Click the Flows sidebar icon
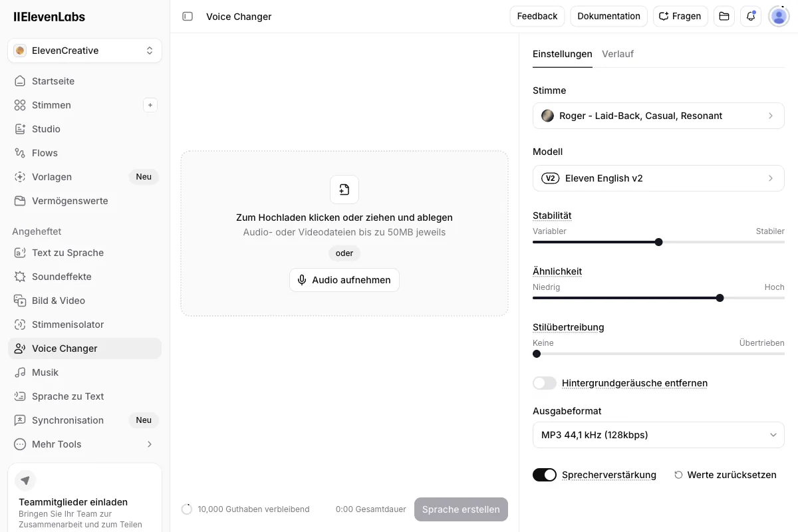The height and width of the screenshot is (532, 798). 20,153
